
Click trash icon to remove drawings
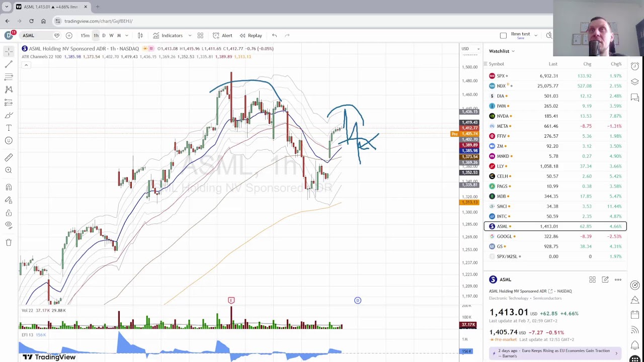(x=9, y=242)
